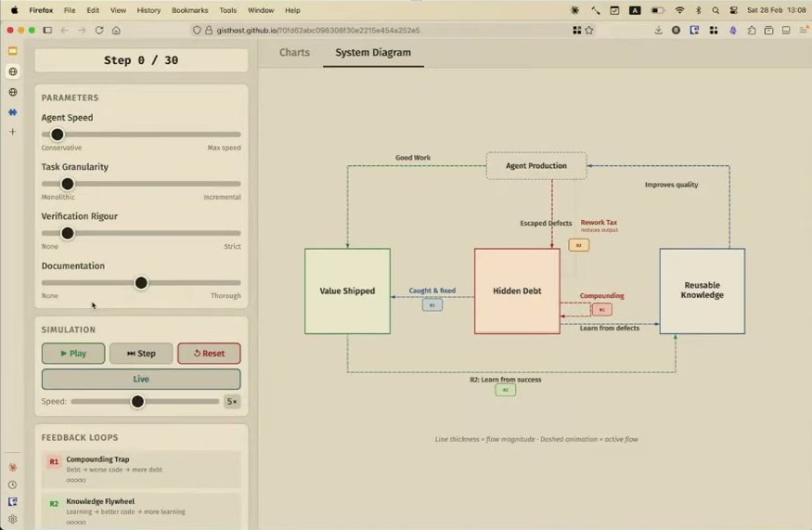Click the Learn from defects label
The image size is (812, 530).
coord(610,328)
